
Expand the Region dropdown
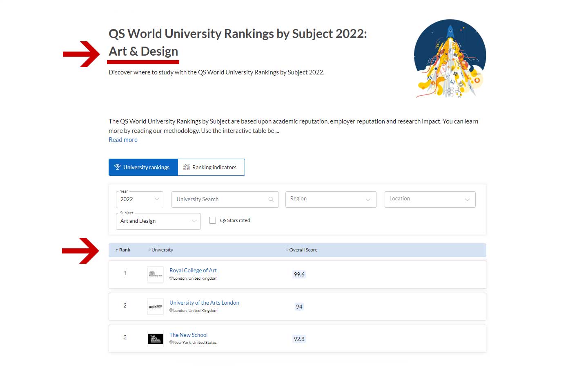(x=330, y=200)
